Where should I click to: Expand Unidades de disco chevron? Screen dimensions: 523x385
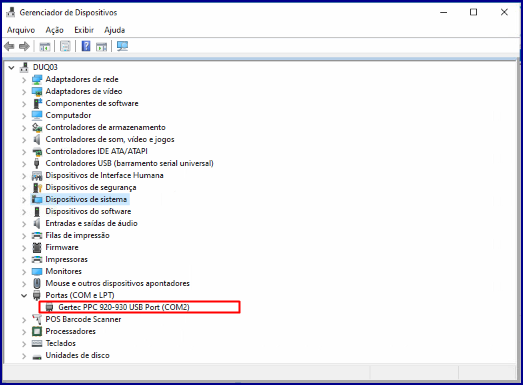pyautogui.click(x=24, y=356)
